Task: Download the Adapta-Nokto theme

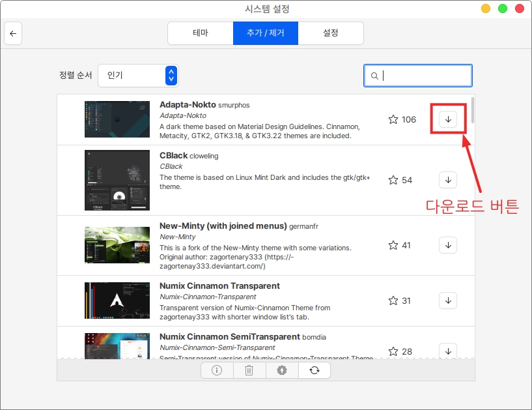Action: (x=448, y=119)
